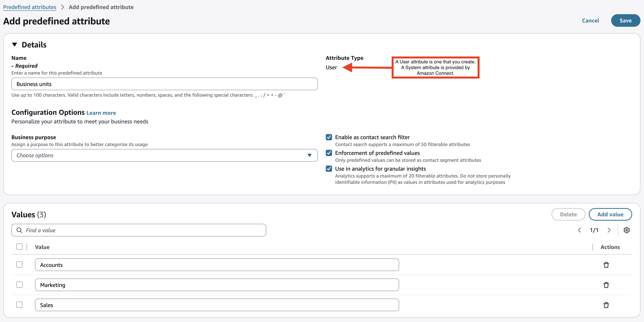Open Business purpose Choose options dropdown
Viewport: 644px width, 322px height.
(x=164, y=155)
